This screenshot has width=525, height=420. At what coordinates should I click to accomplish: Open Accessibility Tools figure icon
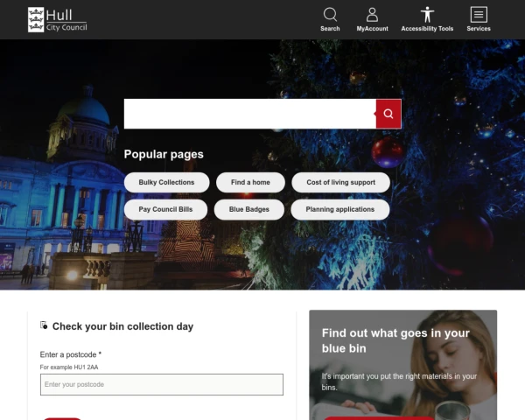(x=427, y=14)
